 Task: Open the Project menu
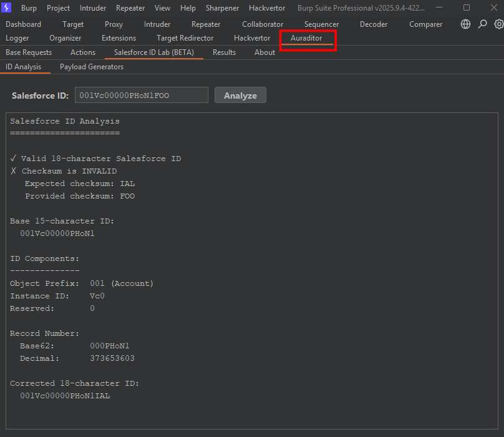pos(58,8)
